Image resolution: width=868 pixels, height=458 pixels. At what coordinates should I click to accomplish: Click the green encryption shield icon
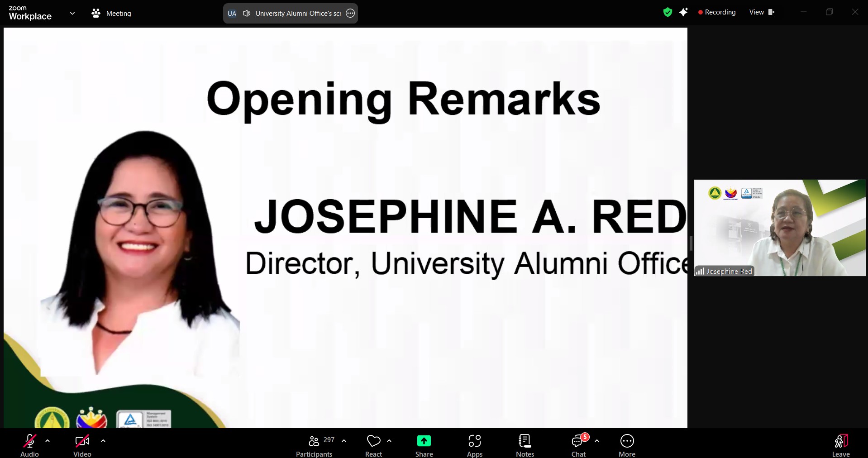668,13
